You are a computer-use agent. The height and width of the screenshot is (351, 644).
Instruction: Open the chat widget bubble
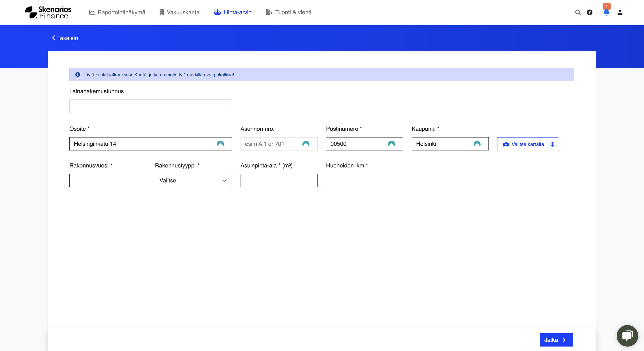point(627,335)
